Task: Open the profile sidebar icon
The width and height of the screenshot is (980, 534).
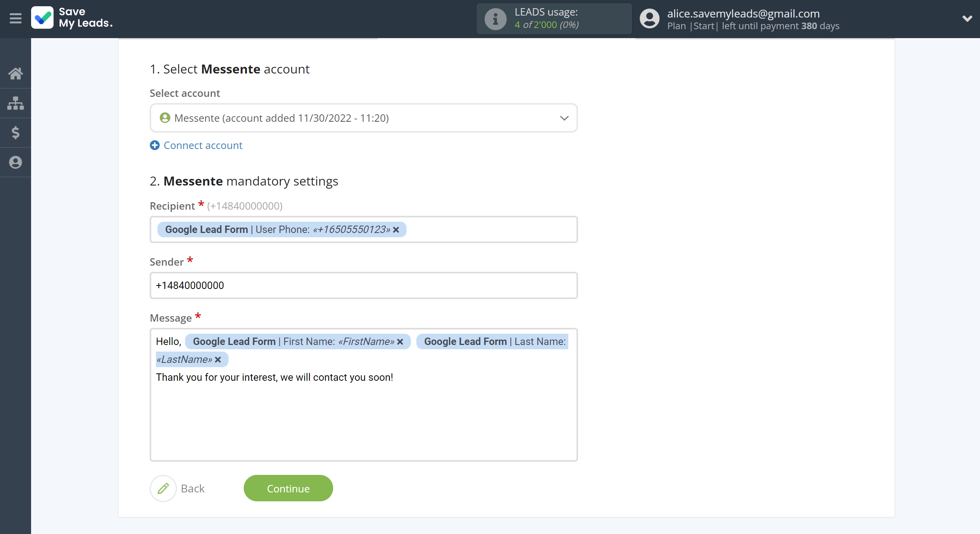Action: click(x=16, y=162)
